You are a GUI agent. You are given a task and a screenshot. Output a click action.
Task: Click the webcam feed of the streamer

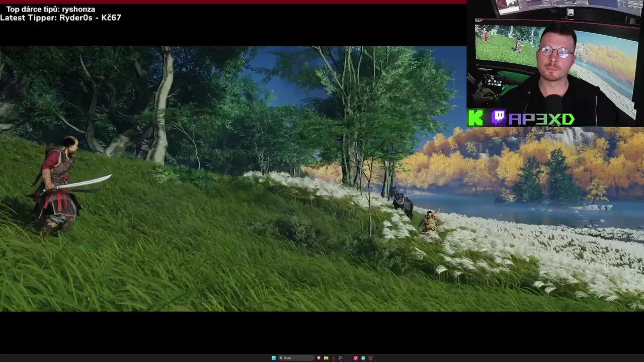pyautogui.click(x=555, y=62)
